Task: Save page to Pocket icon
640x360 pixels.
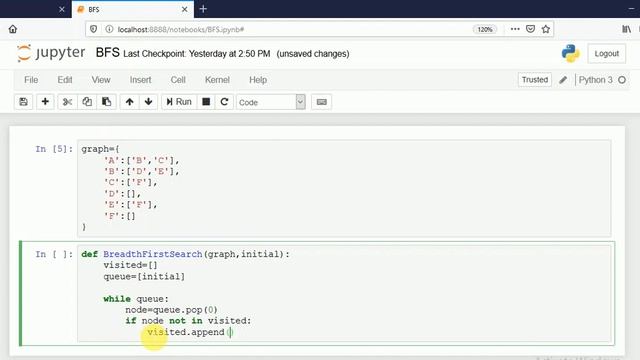Action: (x=530, y=29)
